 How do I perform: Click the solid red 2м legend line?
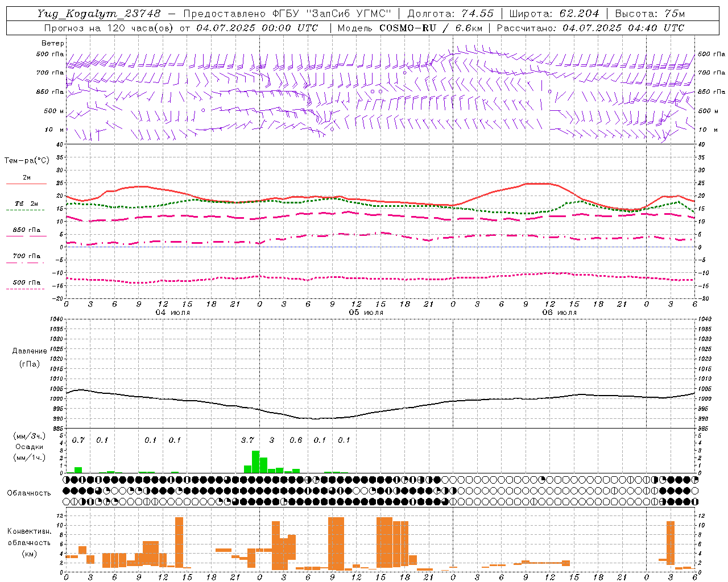click(x=26, y=184)
